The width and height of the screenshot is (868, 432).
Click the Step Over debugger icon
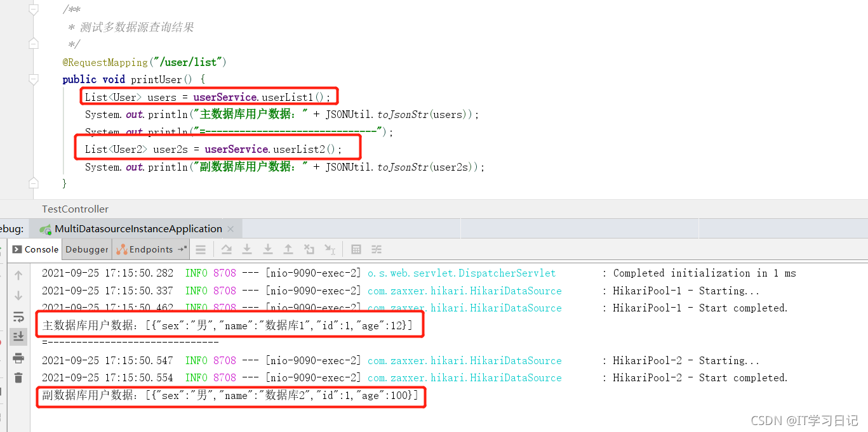226,250
